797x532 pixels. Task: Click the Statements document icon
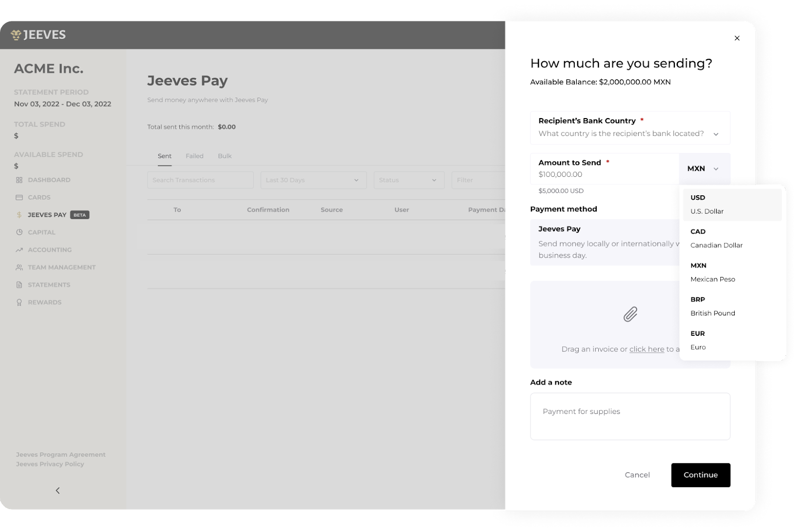click(19, 285)
